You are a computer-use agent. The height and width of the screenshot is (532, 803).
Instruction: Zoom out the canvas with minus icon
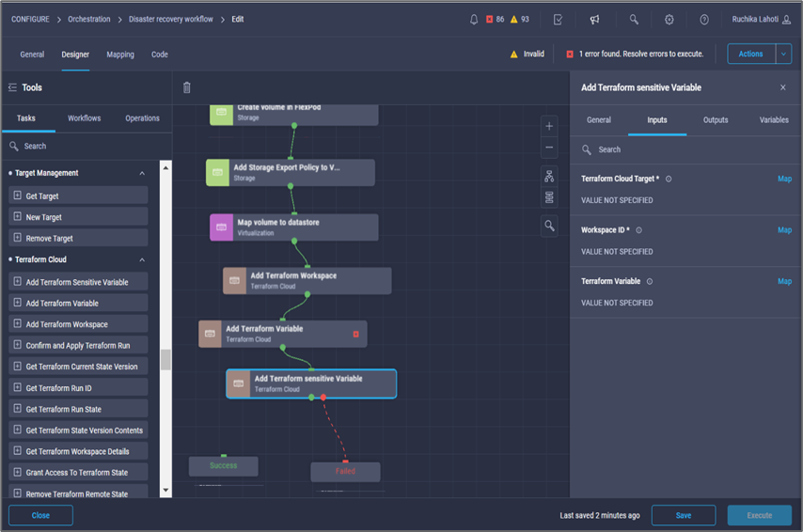[x=549, y=148]
